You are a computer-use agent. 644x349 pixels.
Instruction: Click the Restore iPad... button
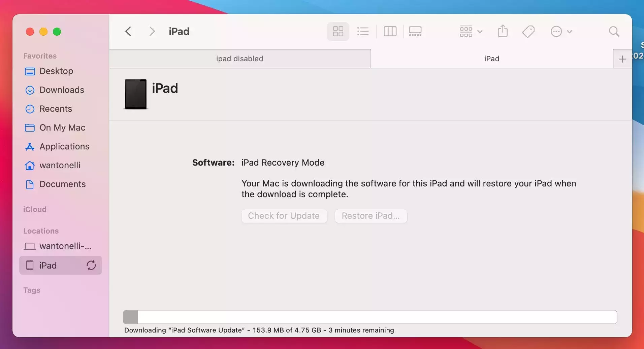tap(371, 216)
